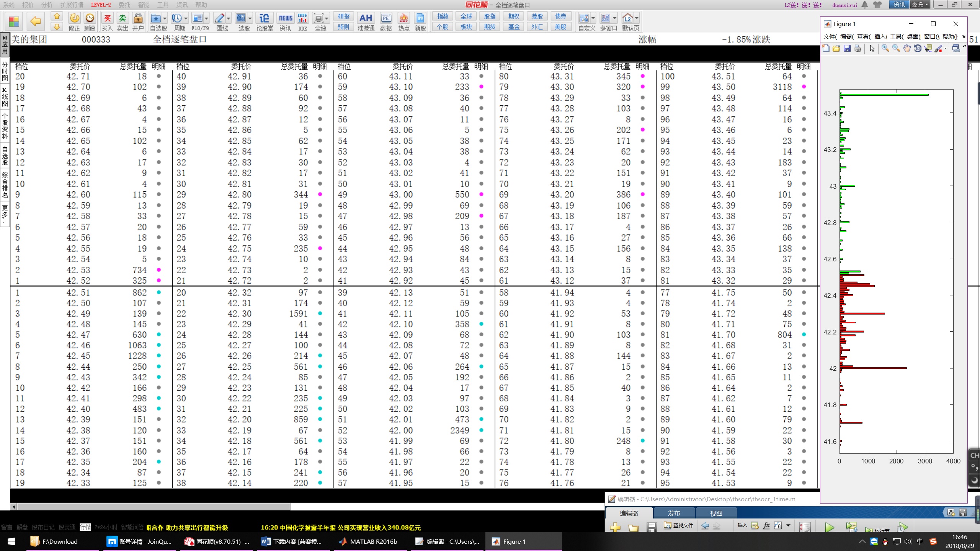
Task: Click the up arrow toolbar icon
Action: click(x=57, y=16)
